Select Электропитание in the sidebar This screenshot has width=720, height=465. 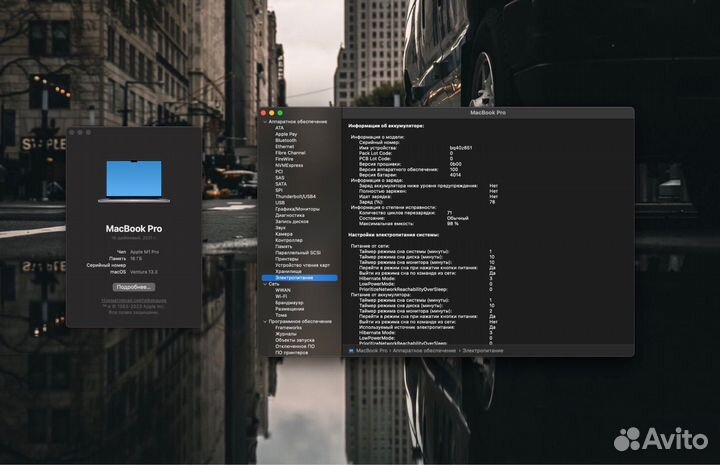pos(294,277)
